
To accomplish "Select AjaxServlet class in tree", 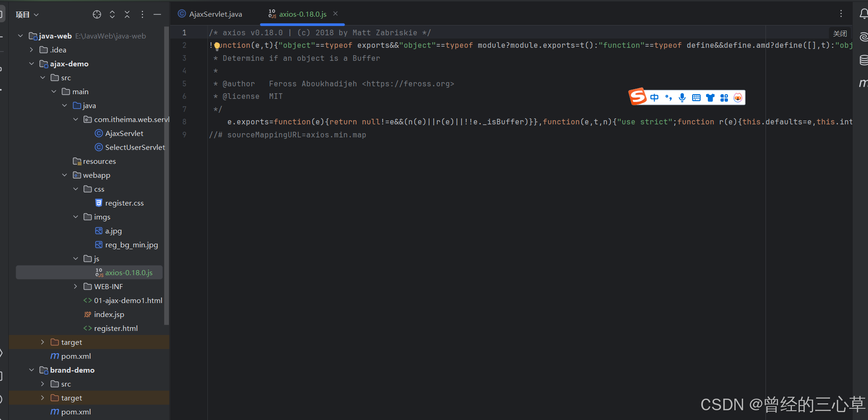I will [119, 133].
